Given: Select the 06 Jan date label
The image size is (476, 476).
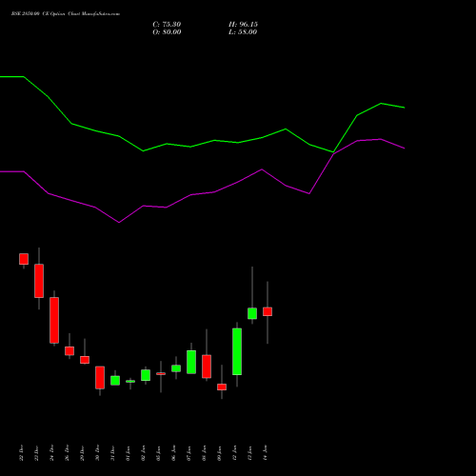Looking at the screenshot, I should pyautogui.click(x=173, y=453).
